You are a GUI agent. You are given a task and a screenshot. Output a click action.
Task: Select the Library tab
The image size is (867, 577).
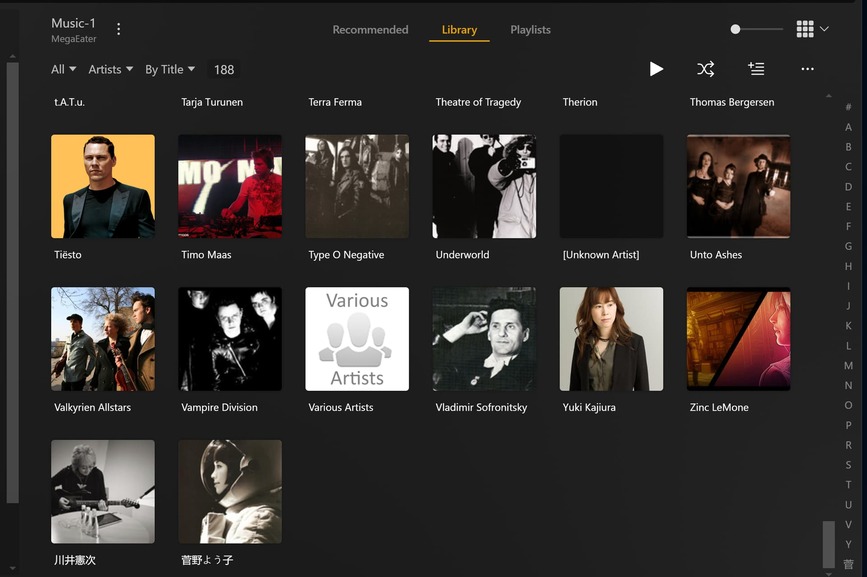pyautogui.click(x=459, y=30)
